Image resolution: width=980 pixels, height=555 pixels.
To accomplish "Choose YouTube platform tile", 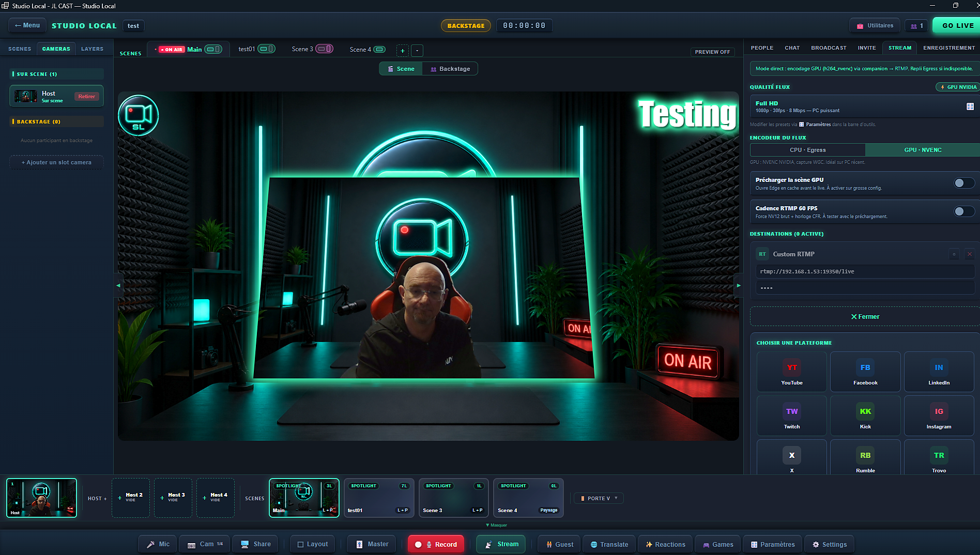I will click(x=792, y=372).
